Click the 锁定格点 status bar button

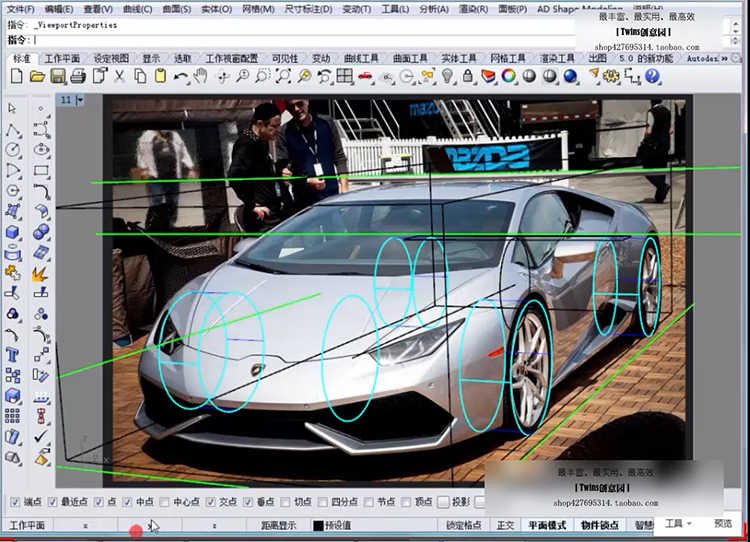point(463,525)
